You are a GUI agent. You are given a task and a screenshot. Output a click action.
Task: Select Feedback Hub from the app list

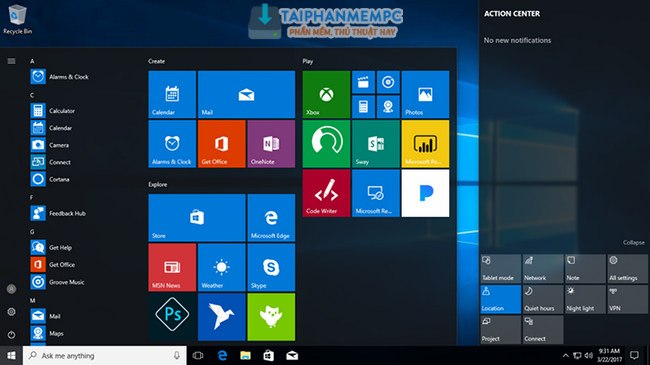pyautogui.click(x=58, y=213)
